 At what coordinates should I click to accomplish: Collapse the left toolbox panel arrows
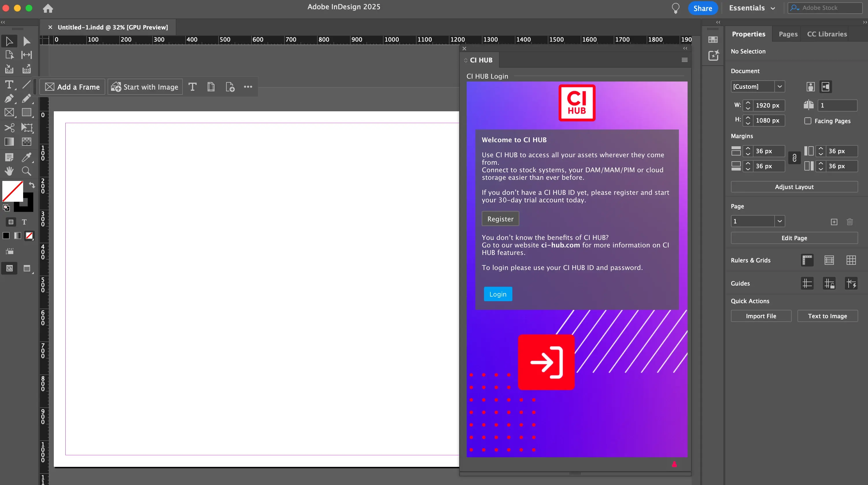click(3, 22)
